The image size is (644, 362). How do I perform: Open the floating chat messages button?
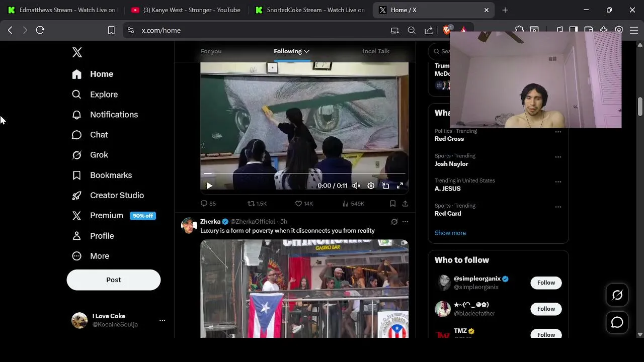pyautogui.click(x=617, y=323)
